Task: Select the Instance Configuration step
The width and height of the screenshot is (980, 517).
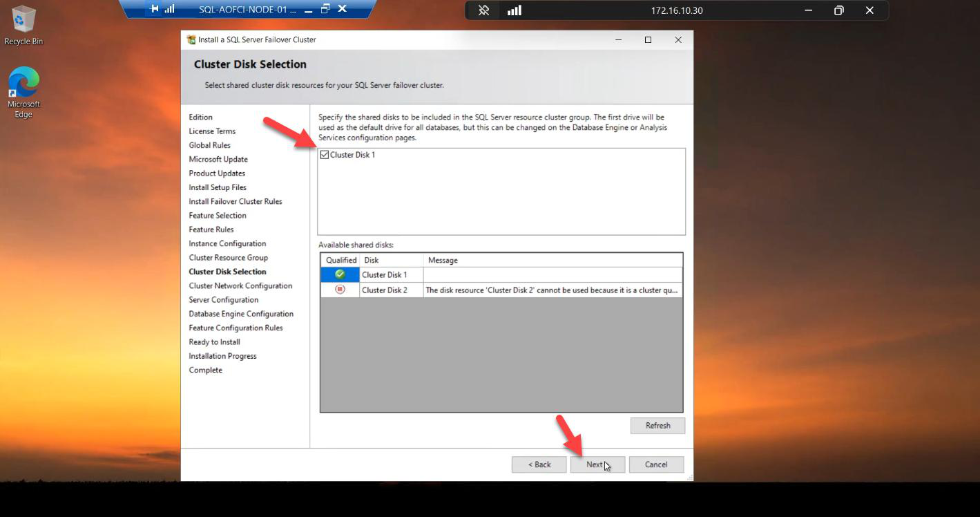Action: (227, 243)
